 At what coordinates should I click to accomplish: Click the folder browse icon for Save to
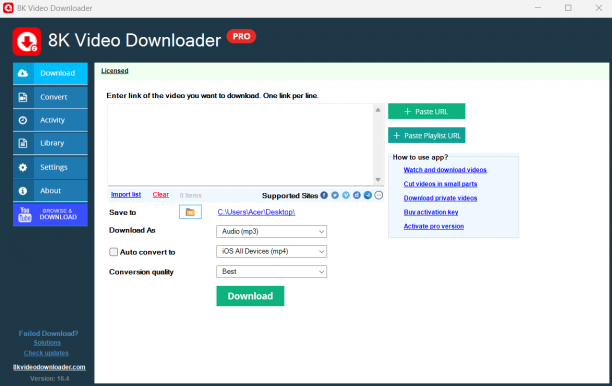190,212
